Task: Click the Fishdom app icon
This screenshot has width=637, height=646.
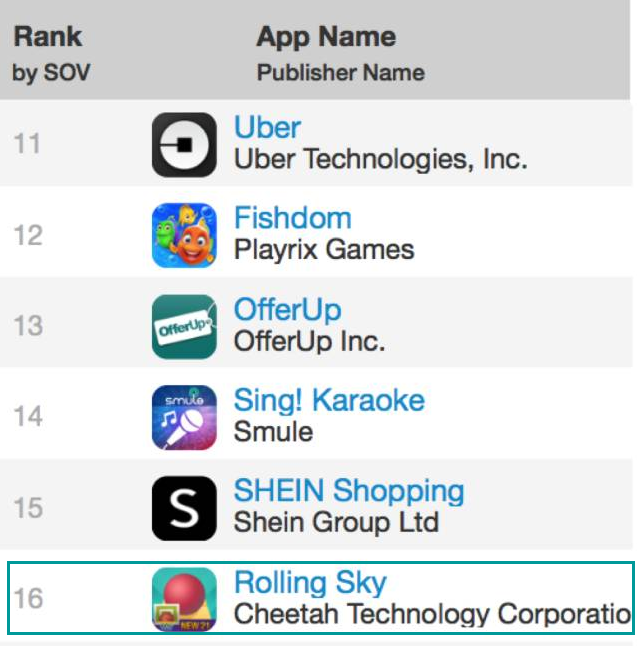Action: [184, 235]
